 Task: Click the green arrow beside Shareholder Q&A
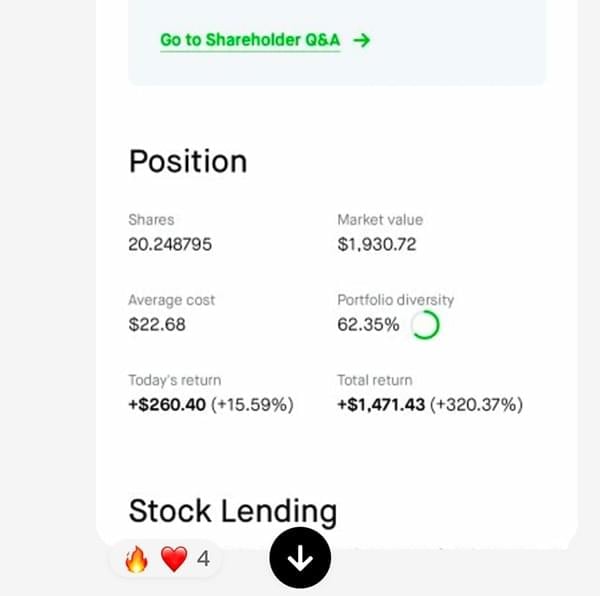click(x=362, y=41)
